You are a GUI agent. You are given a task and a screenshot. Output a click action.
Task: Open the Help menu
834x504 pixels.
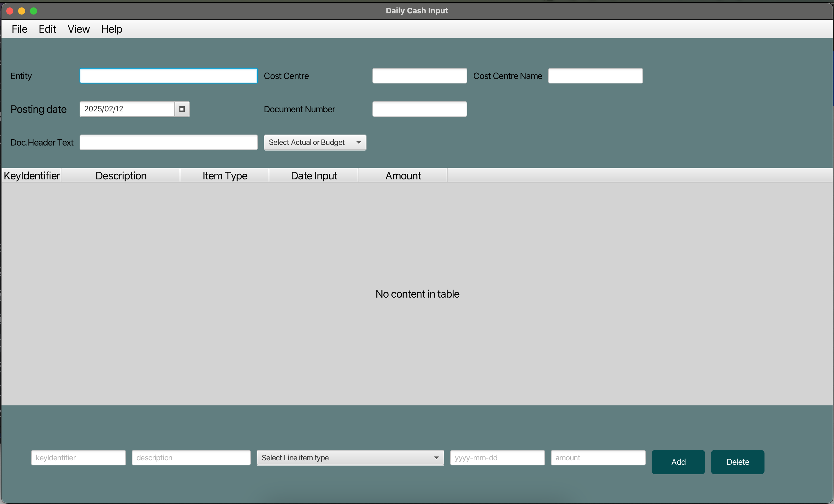pos(111,29)
